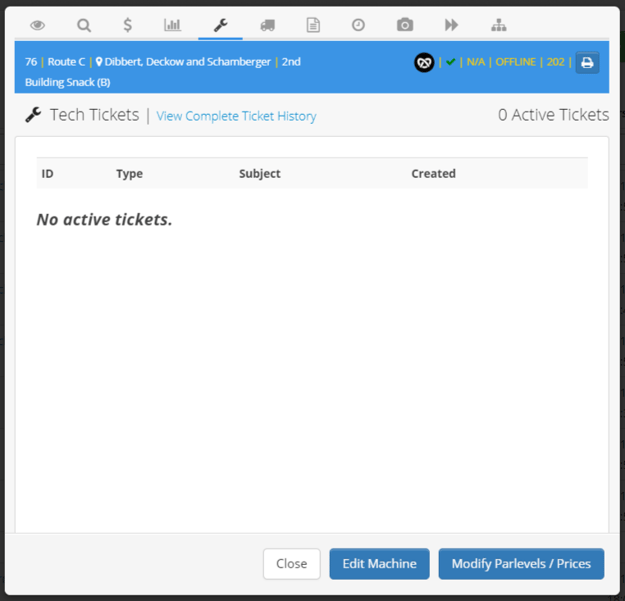Open the sitemap hierarchy tab
The image size is (625, 601).
(x=499, y=26)
